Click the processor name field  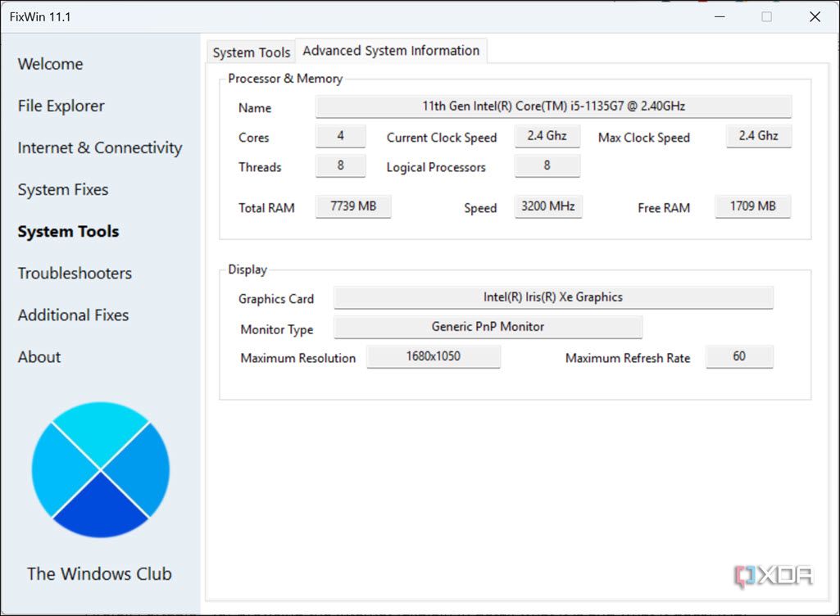(553, 106)
